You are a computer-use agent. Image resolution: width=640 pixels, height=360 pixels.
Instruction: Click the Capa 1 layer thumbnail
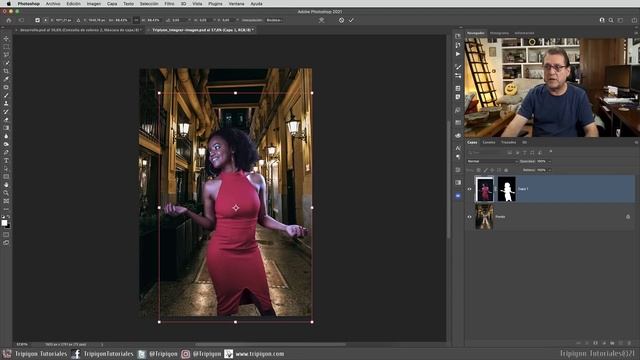(x=484, y=189)
